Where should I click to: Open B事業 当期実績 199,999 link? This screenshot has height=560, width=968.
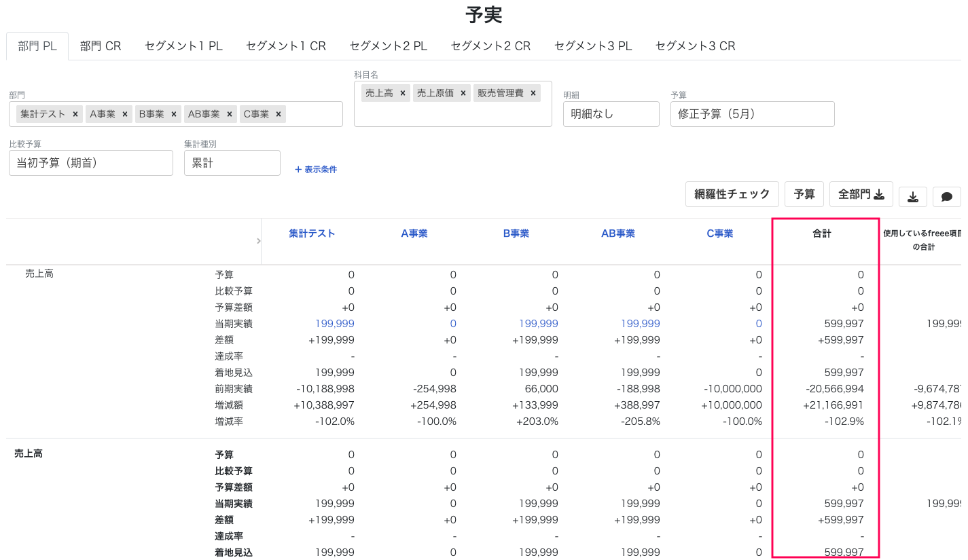pos(539,324)
